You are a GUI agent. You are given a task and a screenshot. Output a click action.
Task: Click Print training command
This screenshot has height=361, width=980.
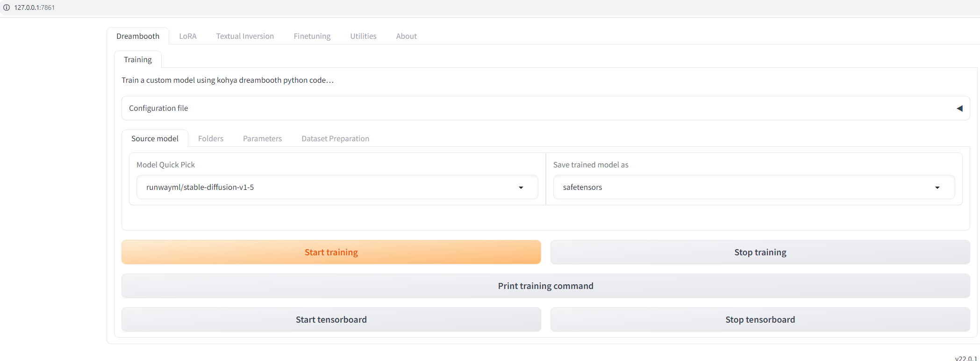pos(546,286)
